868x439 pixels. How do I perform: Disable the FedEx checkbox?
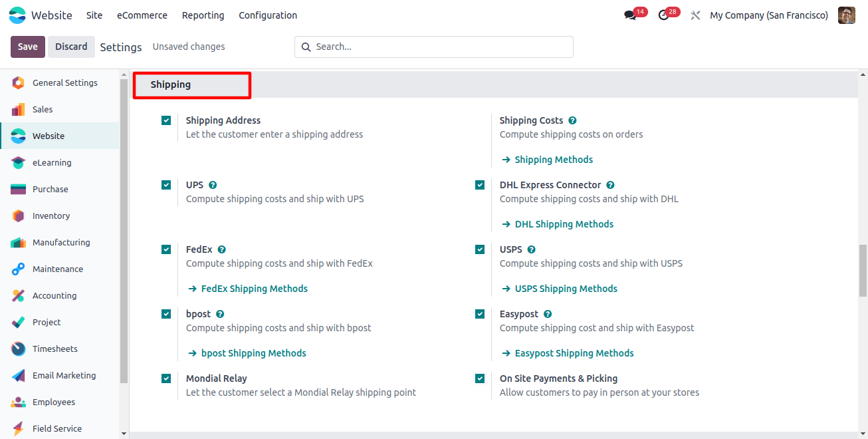166,249
